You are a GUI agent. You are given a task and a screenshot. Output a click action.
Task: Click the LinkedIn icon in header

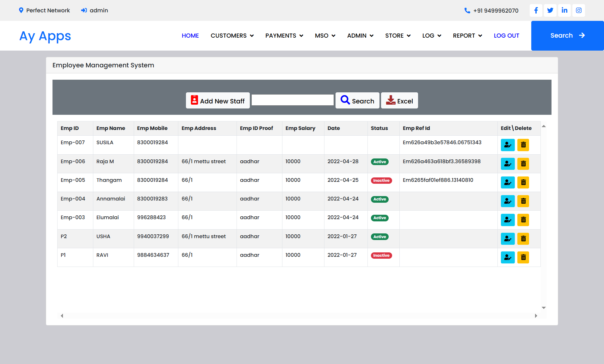click(564, 10)
